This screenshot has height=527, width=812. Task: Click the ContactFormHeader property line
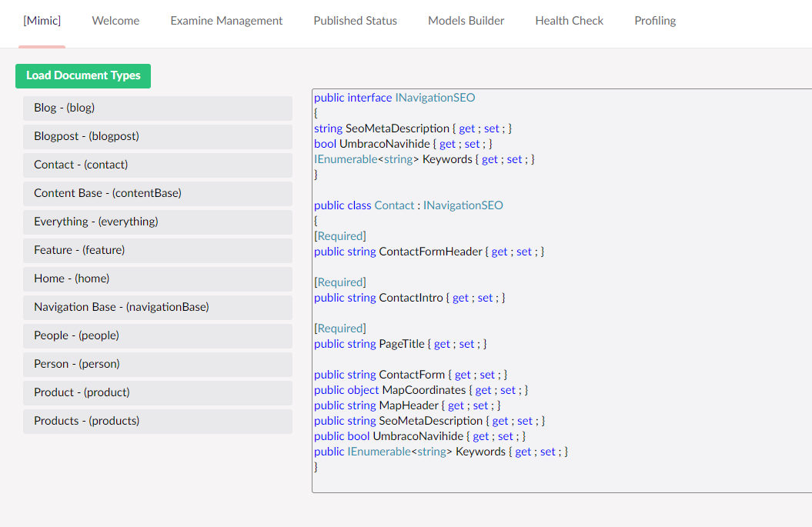point(429,252)
